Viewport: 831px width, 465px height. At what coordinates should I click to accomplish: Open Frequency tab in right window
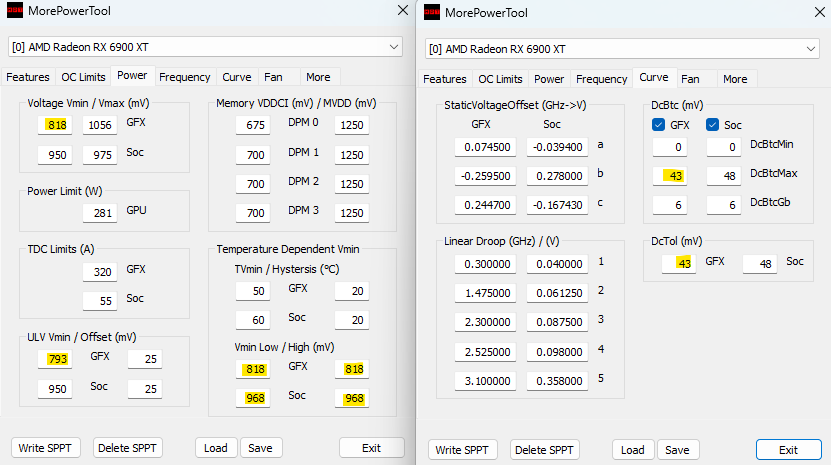pyautogui.click(x=602, y=79)
